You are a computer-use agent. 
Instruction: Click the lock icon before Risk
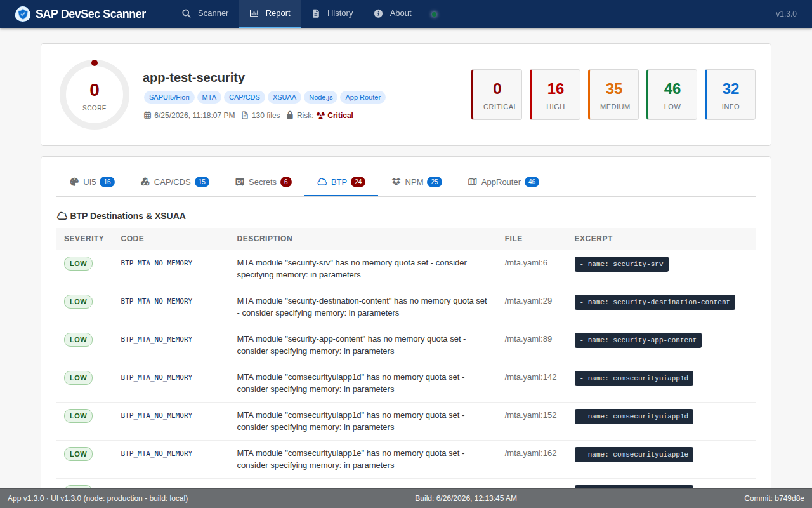(290, 116)
